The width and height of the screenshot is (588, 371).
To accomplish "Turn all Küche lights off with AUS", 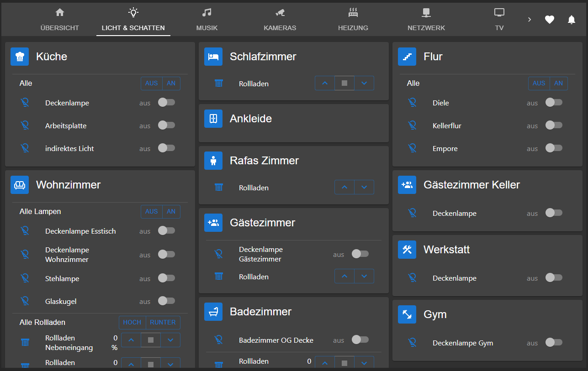I will pyautogui.click(x=152, y=84).
